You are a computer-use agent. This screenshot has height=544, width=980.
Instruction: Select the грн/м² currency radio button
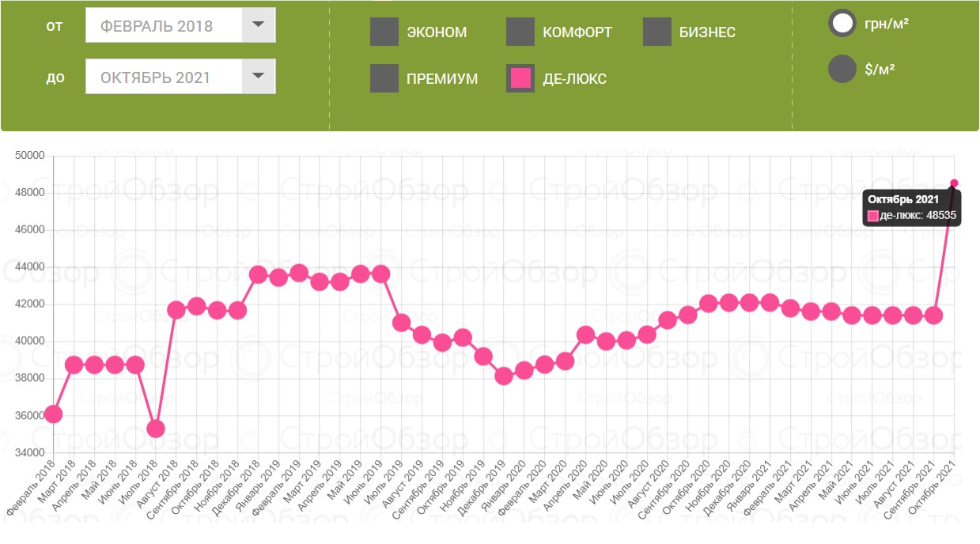842,23
